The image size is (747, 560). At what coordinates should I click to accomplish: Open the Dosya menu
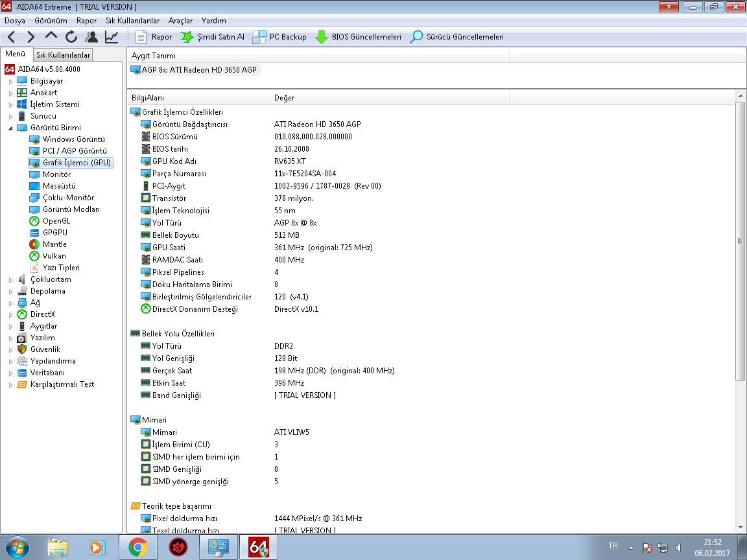pos(15,21)
